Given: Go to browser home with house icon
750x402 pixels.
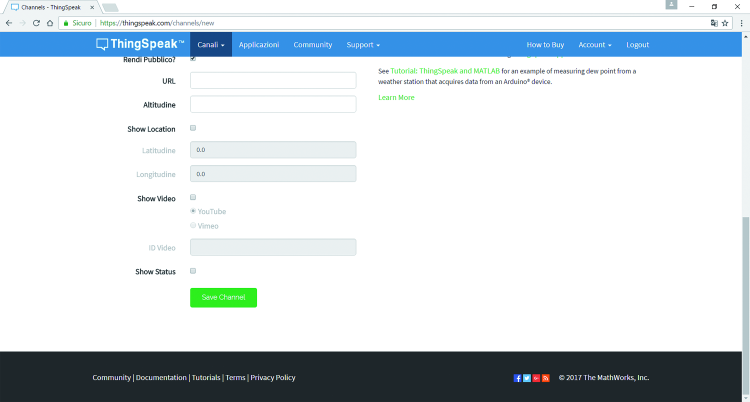Looking at the screenshot, I should tap(50, 23).
